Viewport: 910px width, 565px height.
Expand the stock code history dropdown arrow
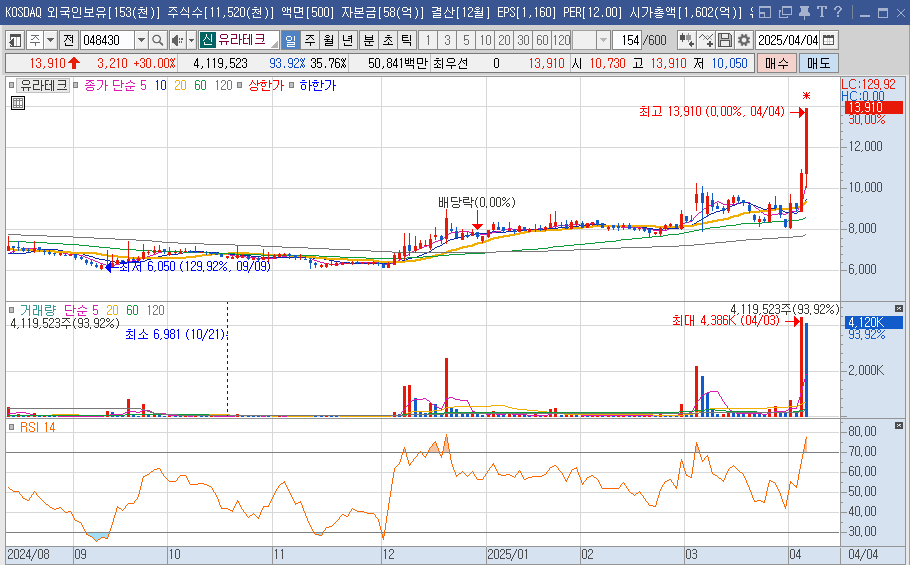[x=141, y=40]
